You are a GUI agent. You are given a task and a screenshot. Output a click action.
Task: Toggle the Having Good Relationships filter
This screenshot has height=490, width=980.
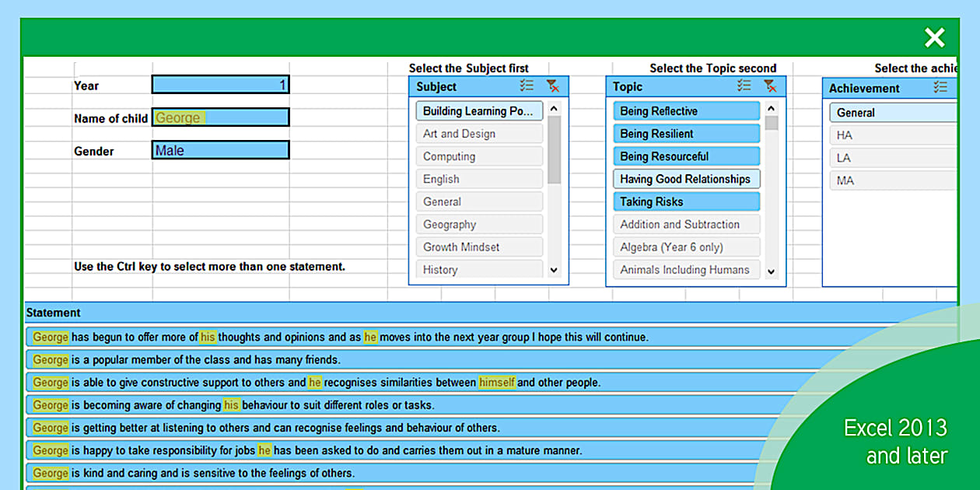[685, 179]
